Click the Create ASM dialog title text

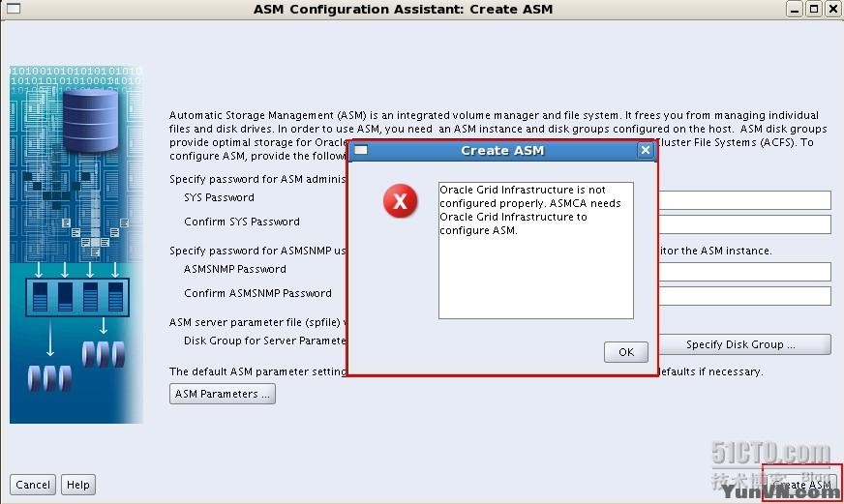pyautogui.click(x=502, y=151)
